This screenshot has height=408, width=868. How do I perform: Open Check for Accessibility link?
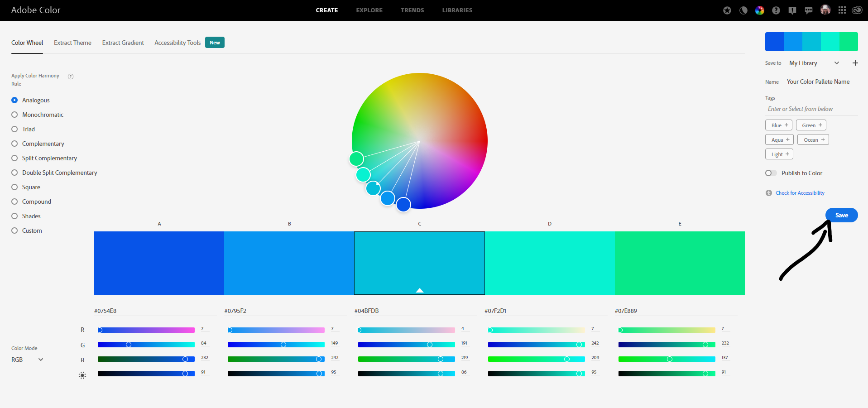[800, 192]
